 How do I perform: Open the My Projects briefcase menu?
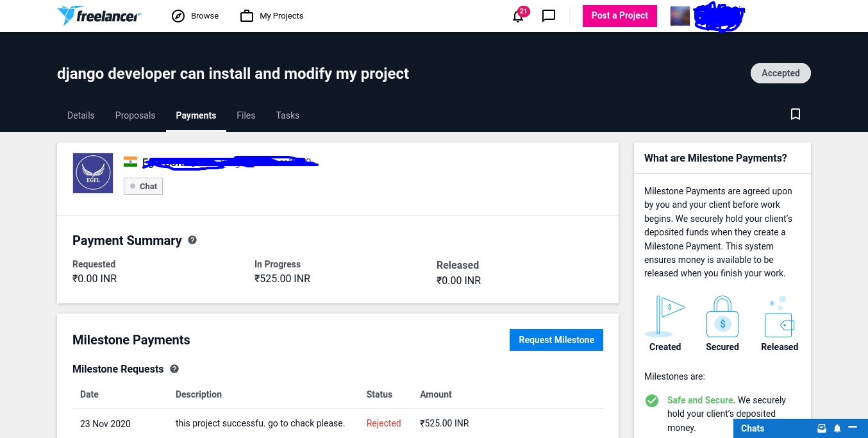point(272,16)
